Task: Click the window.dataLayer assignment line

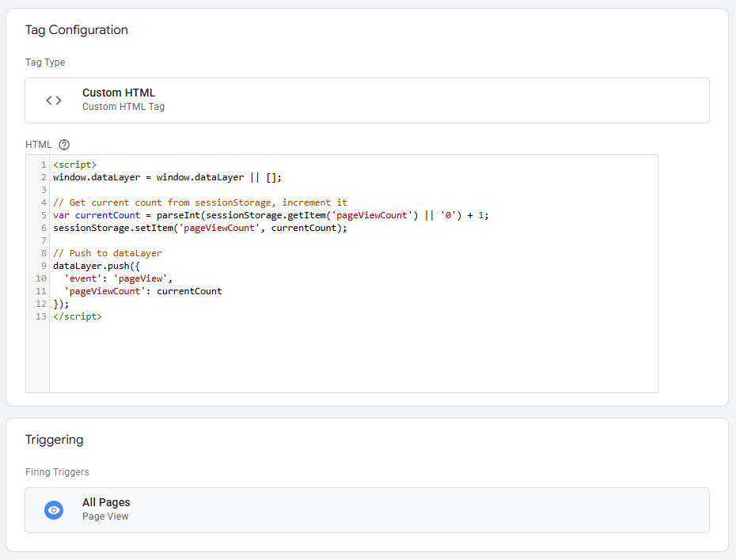Action: 167,177
